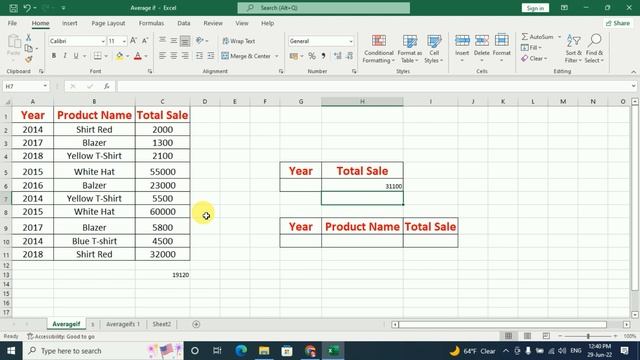Open the General number format dropdown
Screen dimensions: 640x360
tap(351, 41)
